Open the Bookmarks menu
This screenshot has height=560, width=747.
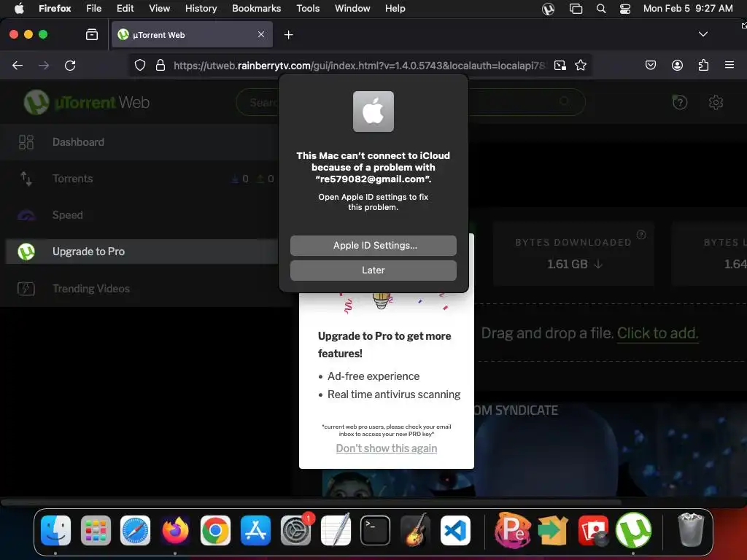tap(256, 9)
